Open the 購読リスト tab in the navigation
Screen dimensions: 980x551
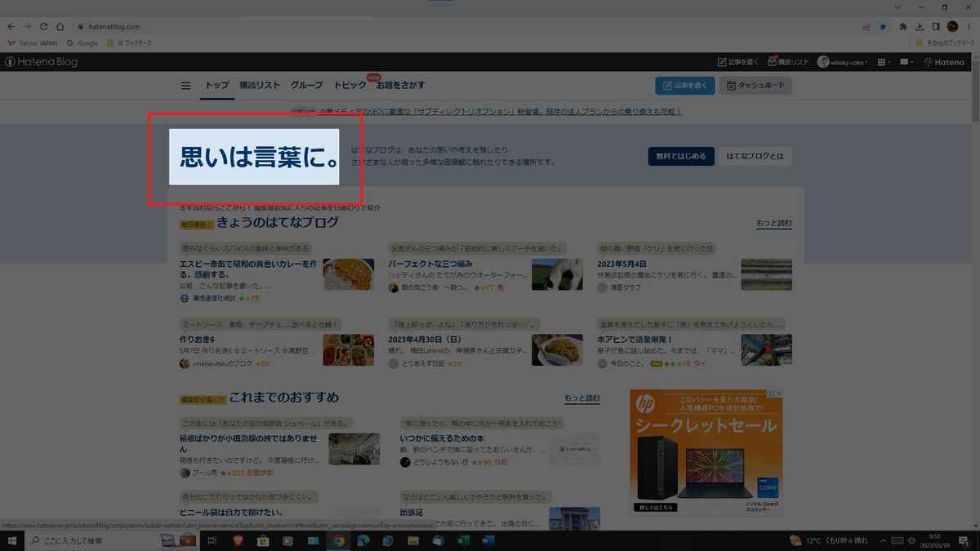[x=260, y=86]
